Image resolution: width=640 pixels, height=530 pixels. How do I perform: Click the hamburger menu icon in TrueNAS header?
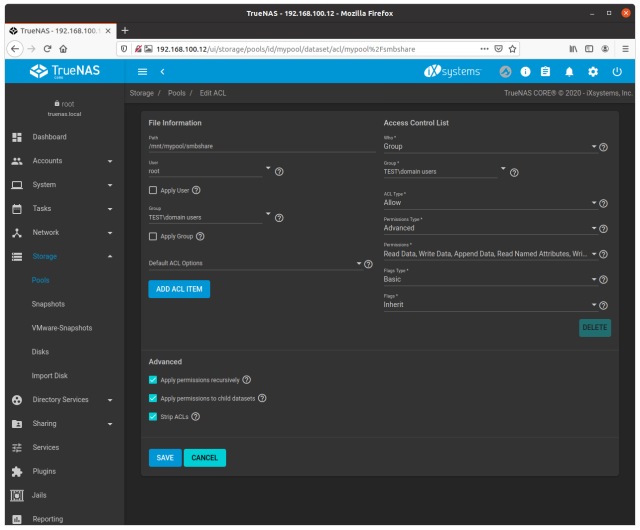(x=142, y=72)
